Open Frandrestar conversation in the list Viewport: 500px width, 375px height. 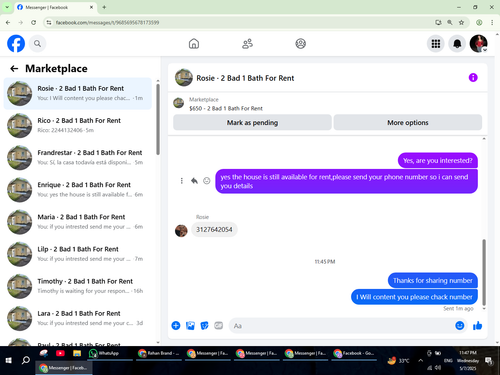point(78,158)
